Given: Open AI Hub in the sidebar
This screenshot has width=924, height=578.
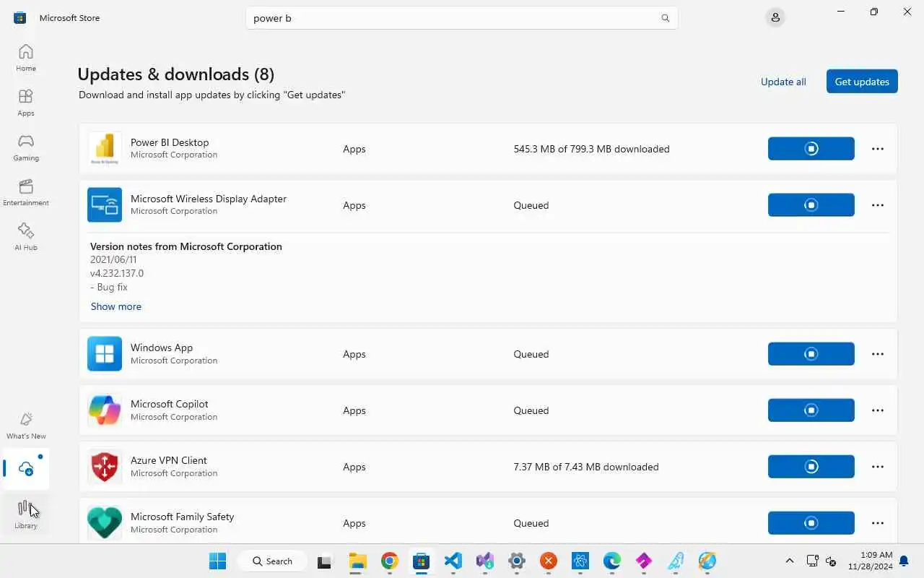Looking at the screenshot, I should (26, 237).
